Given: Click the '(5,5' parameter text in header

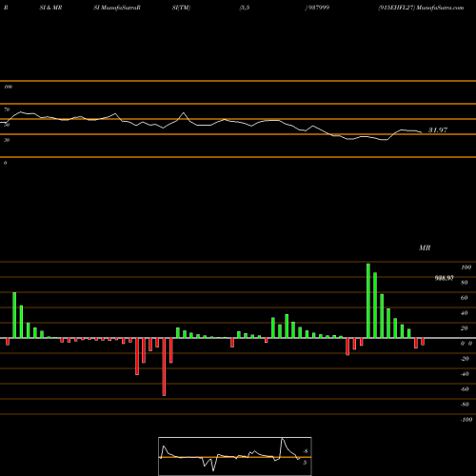Looking at the screenshot, I should (x=245, y=8).
